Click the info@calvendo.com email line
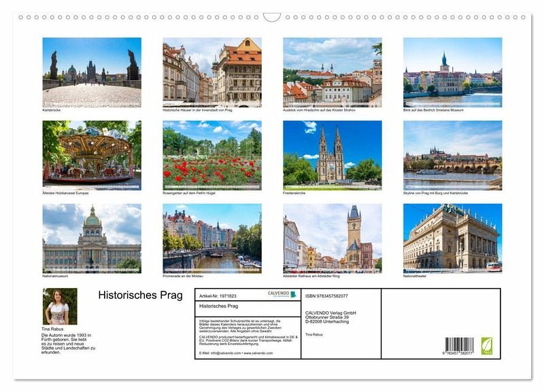544x392 pixels. click(x=236, y=353)
